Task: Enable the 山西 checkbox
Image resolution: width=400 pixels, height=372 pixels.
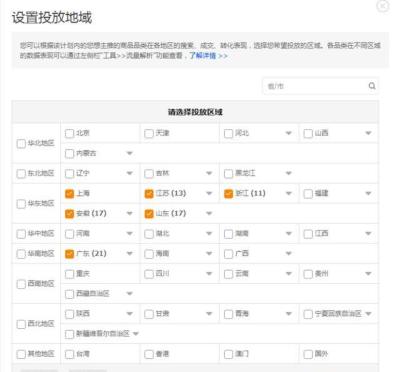Action: coord(308,133)
